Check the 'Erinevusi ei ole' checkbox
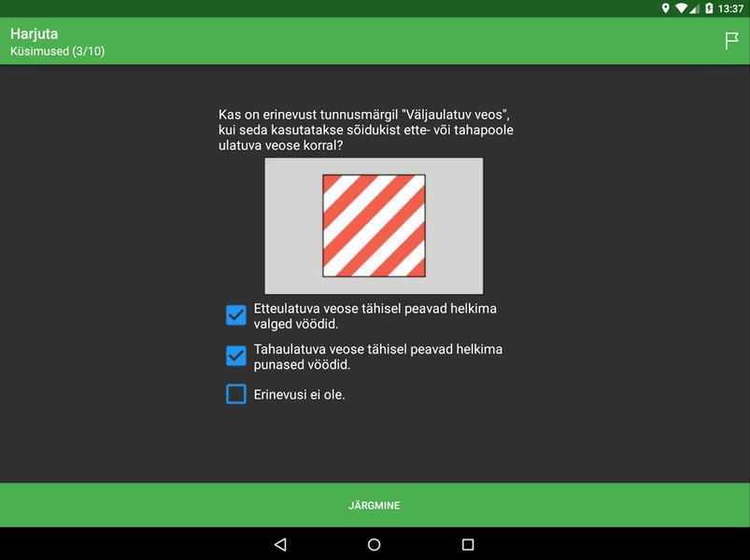Screen dimensions: 750x560 pos(236,394)
